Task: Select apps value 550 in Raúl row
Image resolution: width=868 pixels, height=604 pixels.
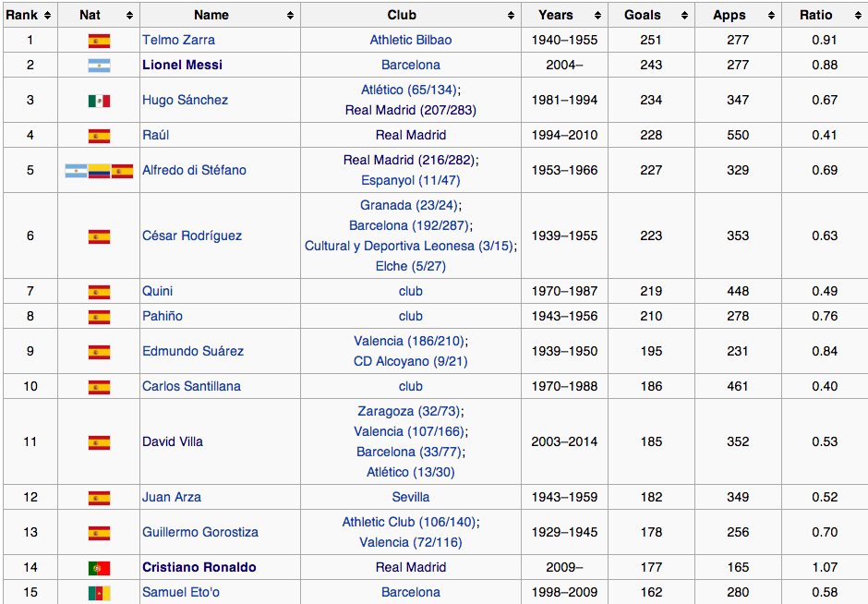Action: 738,135
